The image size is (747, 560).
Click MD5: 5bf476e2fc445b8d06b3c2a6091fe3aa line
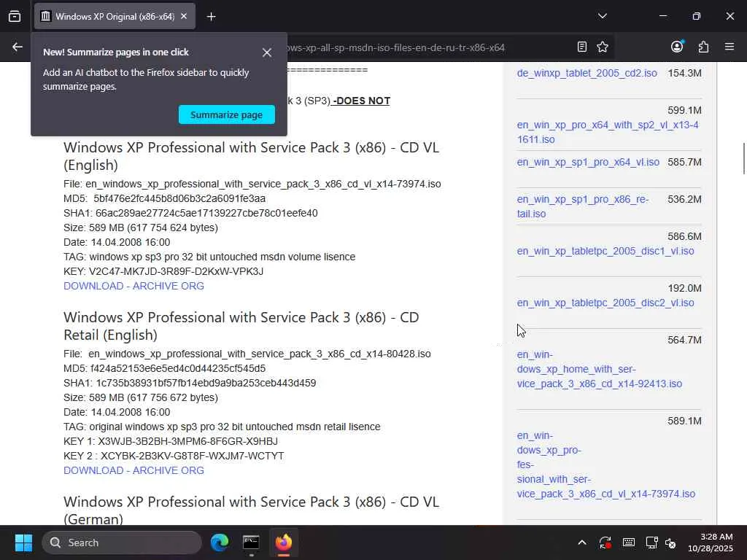(164, 198)
